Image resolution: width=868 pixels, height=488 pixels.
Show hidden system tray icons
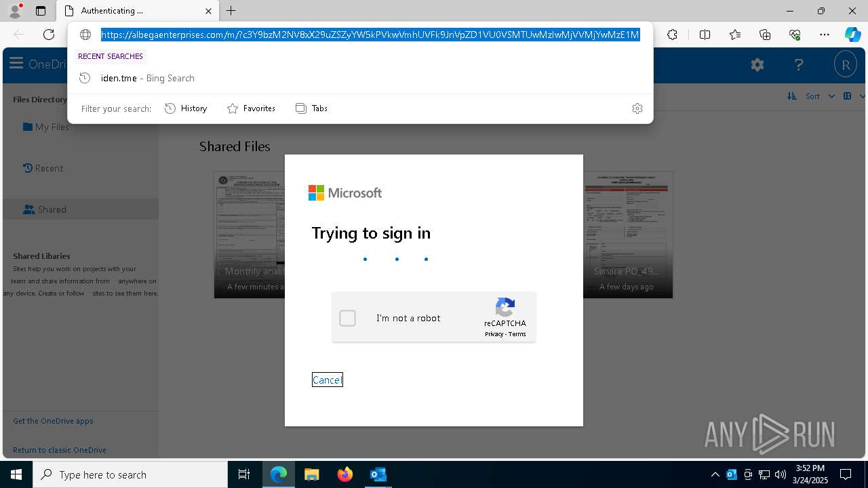tap(715, 474)
